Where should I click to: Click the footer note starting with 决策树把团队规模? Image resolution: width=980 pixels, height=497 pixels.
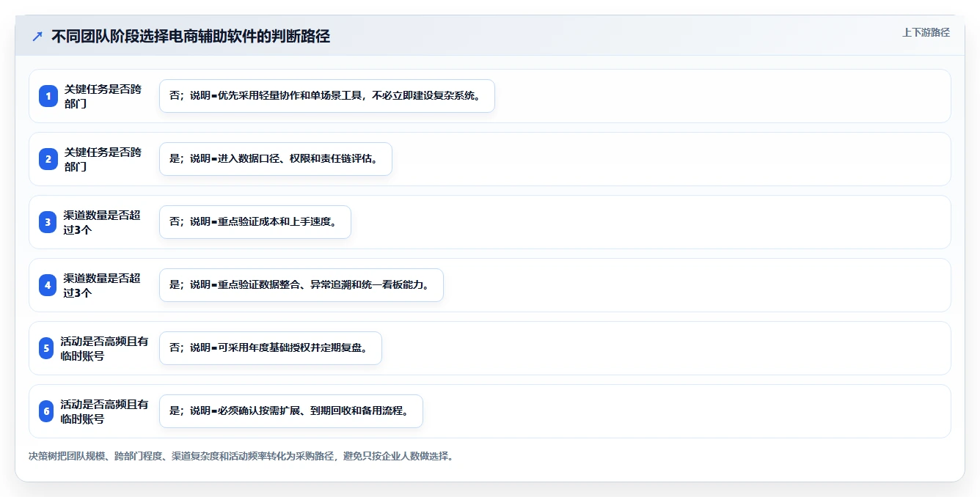click(x=241, y=456)
